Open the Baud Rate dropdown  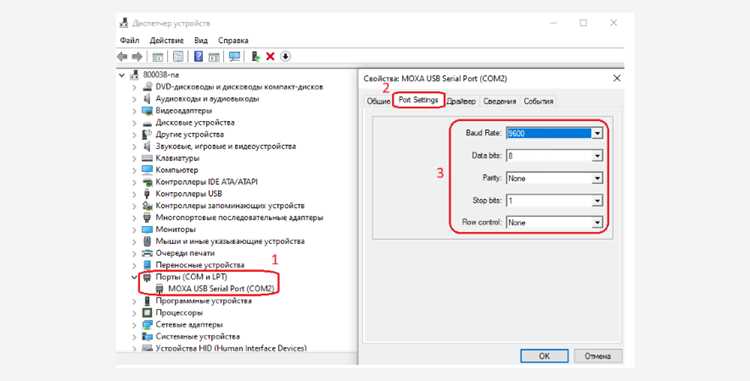click(x=597, y=134)
